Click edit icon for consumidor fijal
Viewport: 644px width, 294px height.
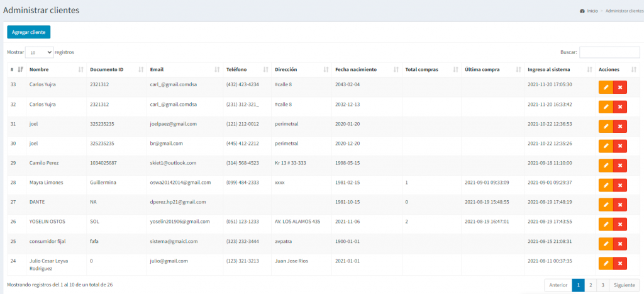(x=606, y=244)
